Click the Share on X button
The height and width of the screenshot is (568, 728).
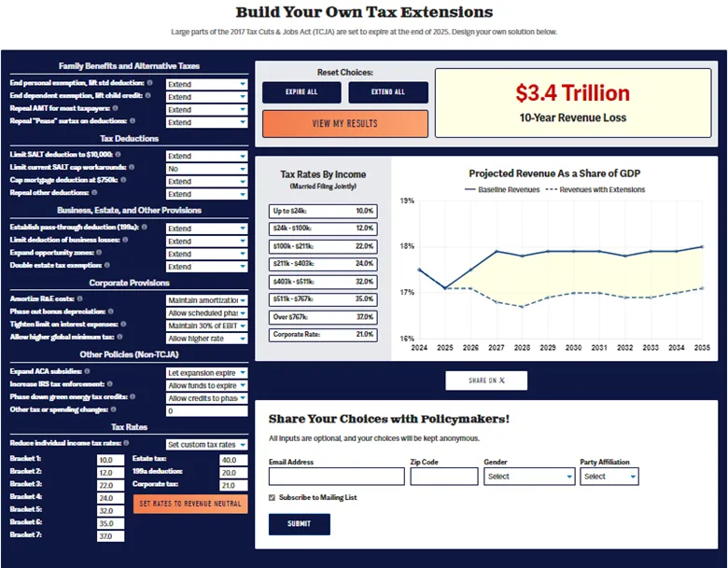tap(486, 381)
